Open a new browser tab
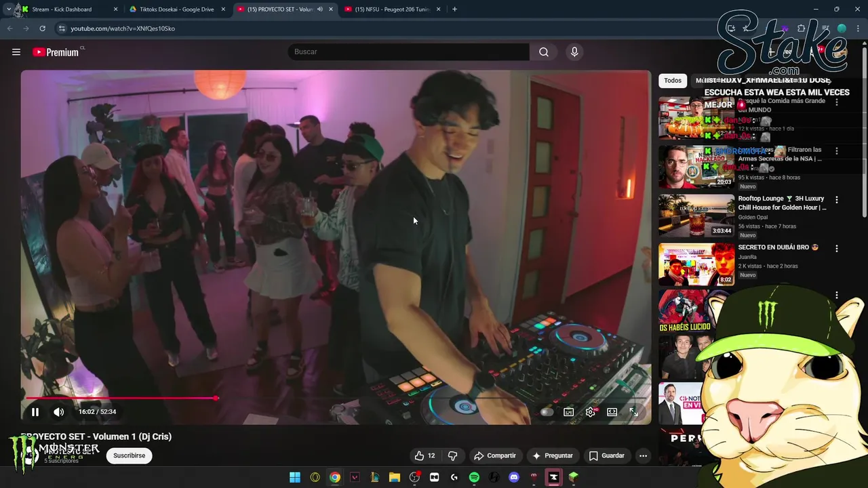868x488 pixels. (454, 9)
